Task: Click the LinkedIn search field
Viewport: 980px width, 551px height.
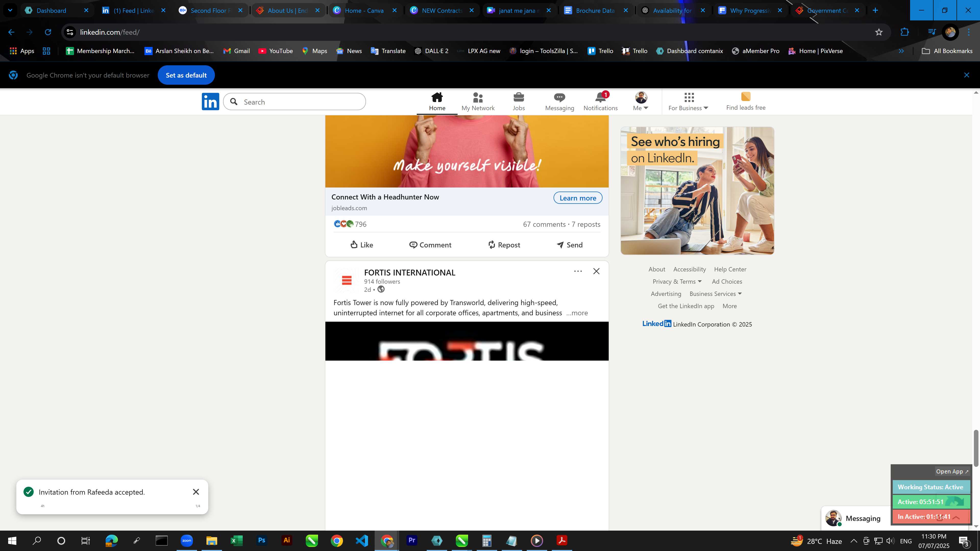Action: click(x=295, y=102)
